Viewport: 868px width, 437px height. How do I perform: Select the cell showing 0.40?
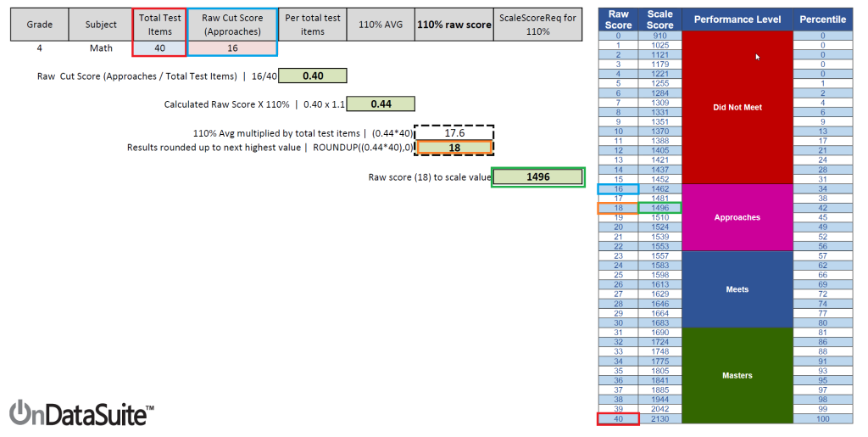click(313, 76)
